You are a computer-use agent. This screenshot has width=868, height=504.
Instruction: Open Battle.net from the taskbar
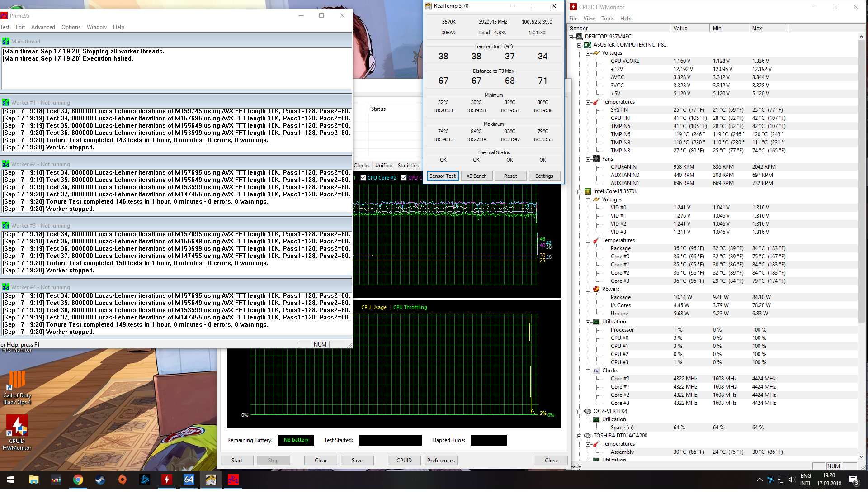point(145,480)
